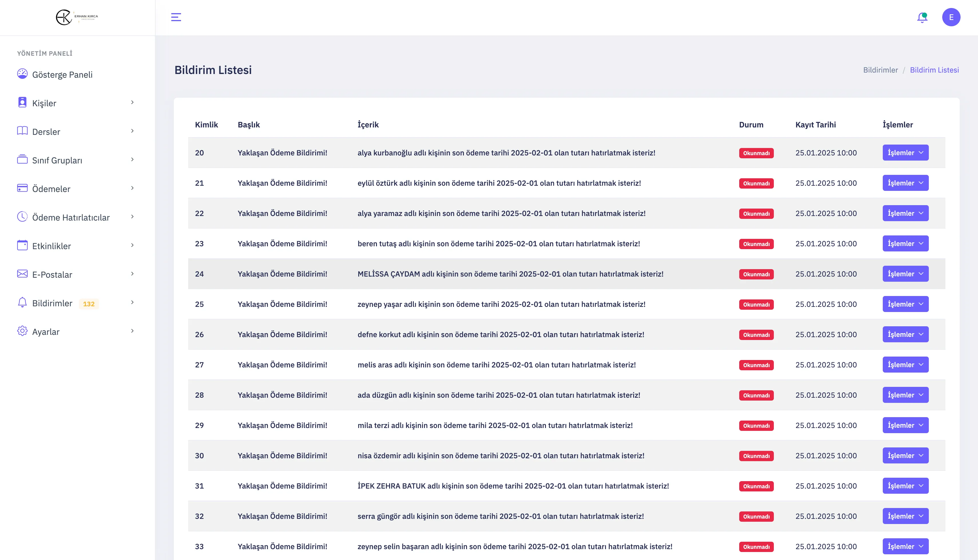Viewport: 978px width, 560px height.
Task: Click the Ayarlar gear icon
Action: pyautogui.click(x=22, y=331)
